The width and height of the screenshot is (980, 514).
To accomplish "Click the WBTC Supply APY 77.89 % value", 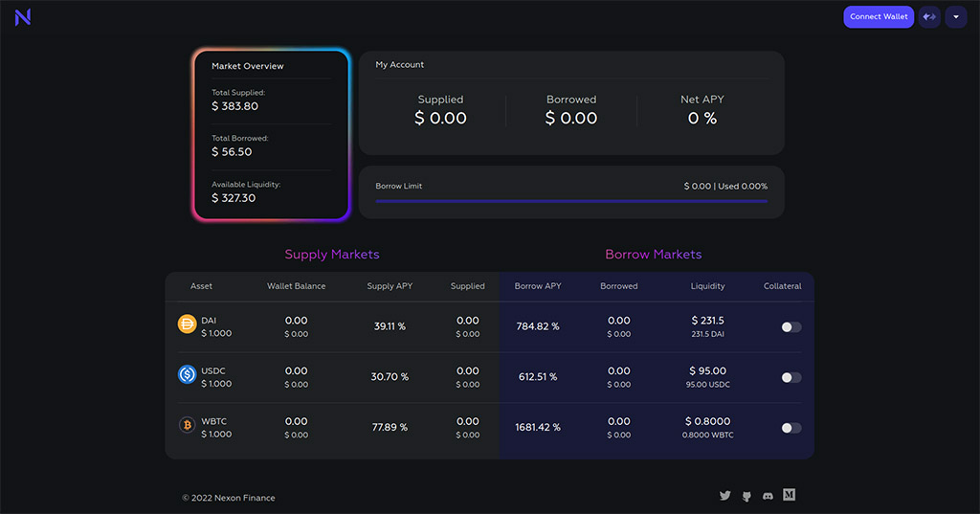I will (x=390, y=427).
